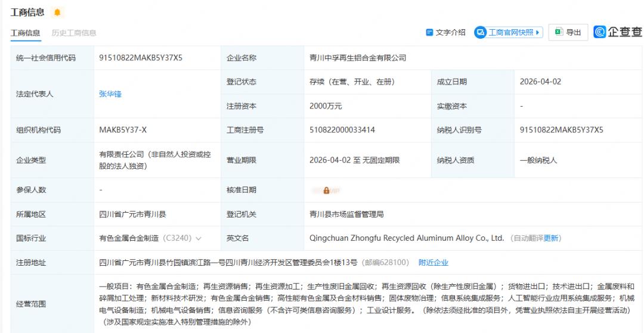644x333 pixels.
Task: Click the 工商官网快照 snapshot icon
Action: coord(480,32)
